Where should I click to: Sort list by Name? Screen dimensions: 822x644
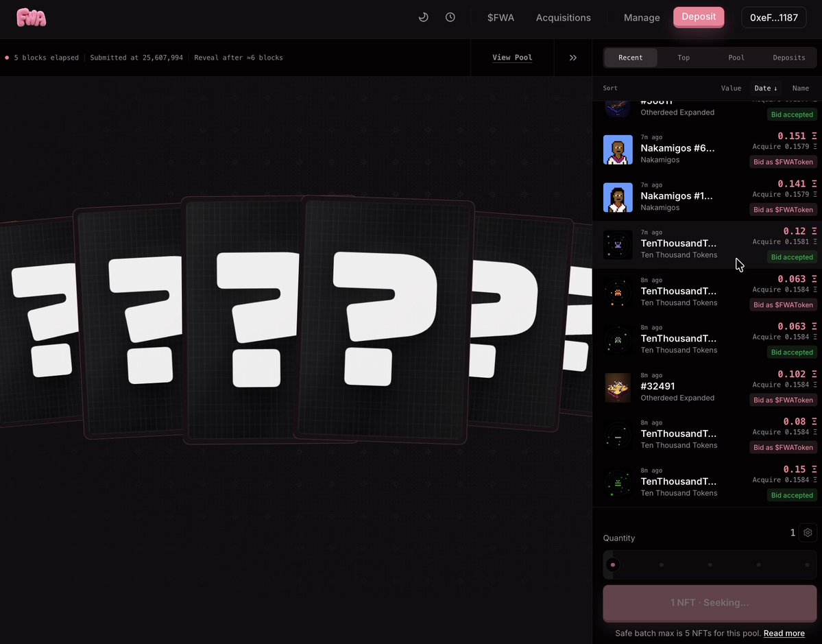pyautogui.click(x=801, y=88)
